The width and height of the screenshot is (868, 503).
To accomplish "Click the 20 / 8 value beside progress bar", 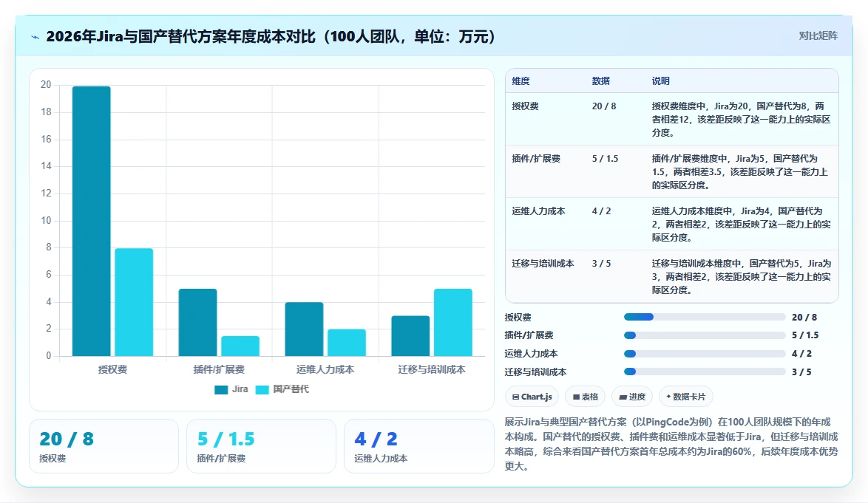I will tap(804, 318).
